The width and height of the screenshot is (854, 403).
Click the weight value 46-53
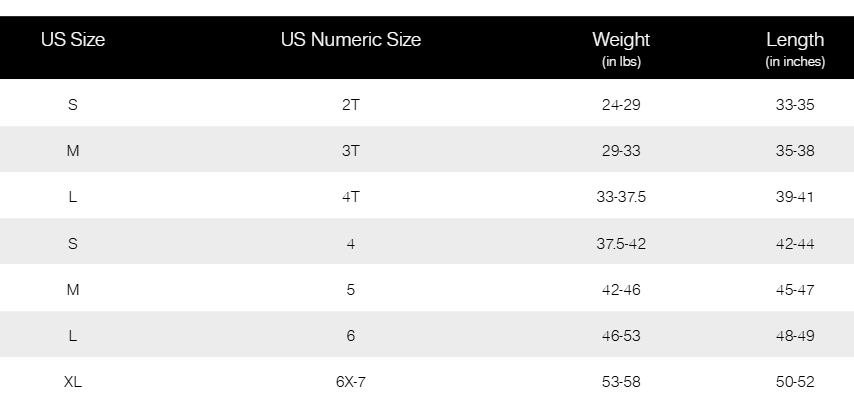(621, 336)
